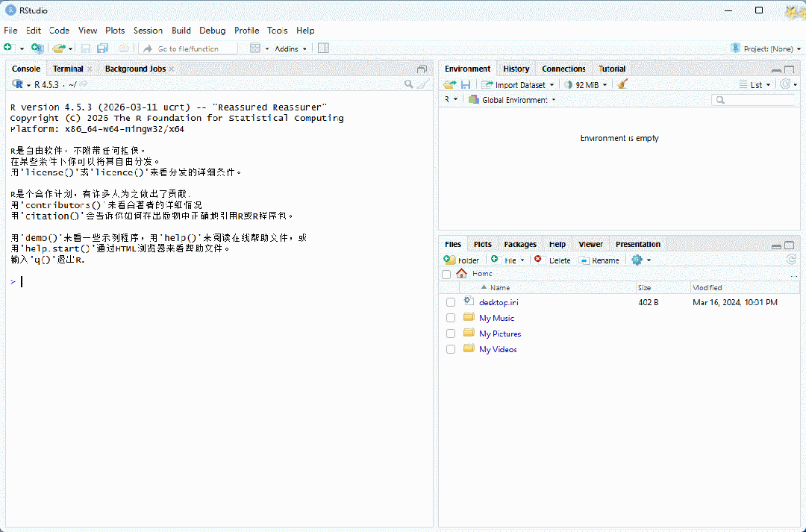Tick the My Pictures checkbox
Viewport: 806px width, 532px height.
coord(451,334)
